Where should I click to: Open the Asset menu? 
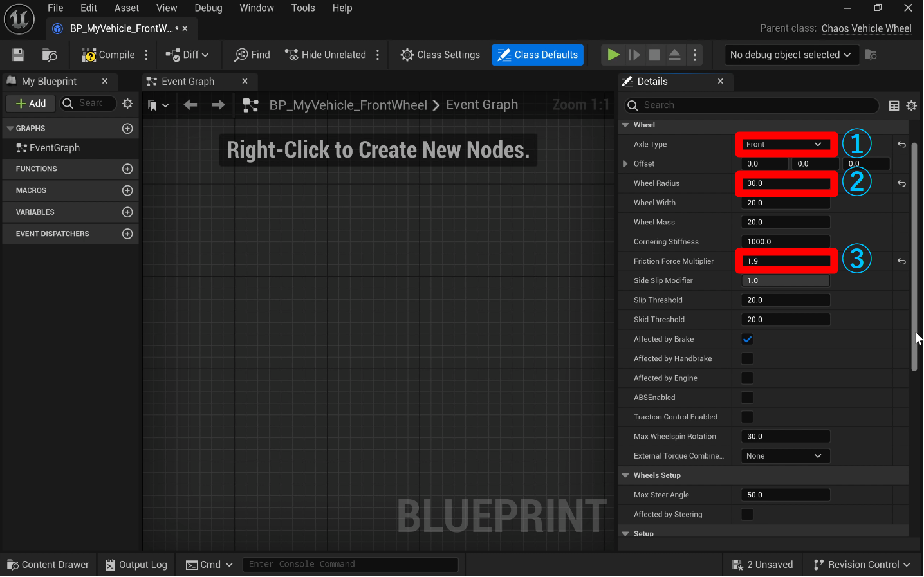127,8
